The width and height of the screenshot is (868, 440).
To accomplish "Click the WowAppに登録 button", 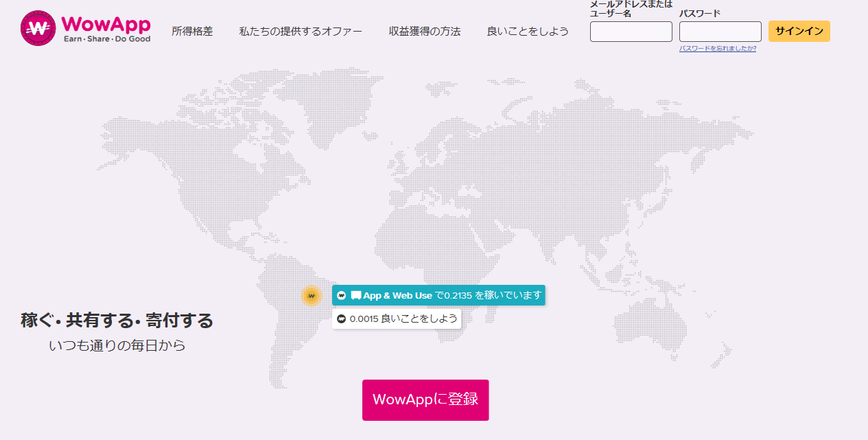I will click(425, 400).
